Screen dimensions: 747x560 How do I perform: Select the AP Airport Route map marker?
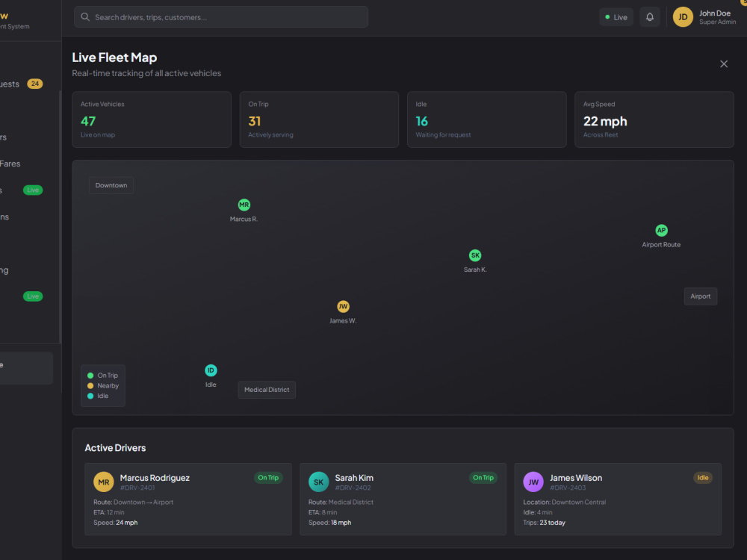[661, 231]
